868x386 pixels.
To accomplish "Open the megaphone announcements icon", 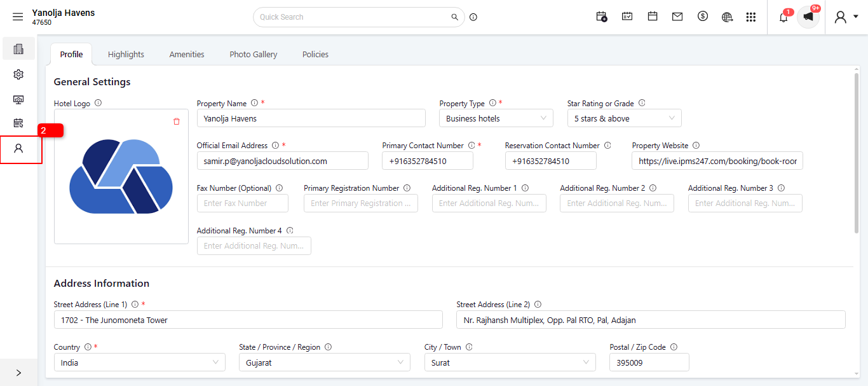I will pyautogui.click(x=808, y=17).
